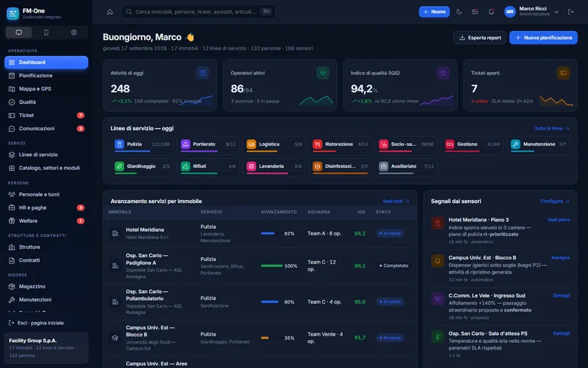Image resolution: width=588 pixels, height=368 pixels.
Task: Select the Manutenzione service line chip
Action: tap(539, 145)
